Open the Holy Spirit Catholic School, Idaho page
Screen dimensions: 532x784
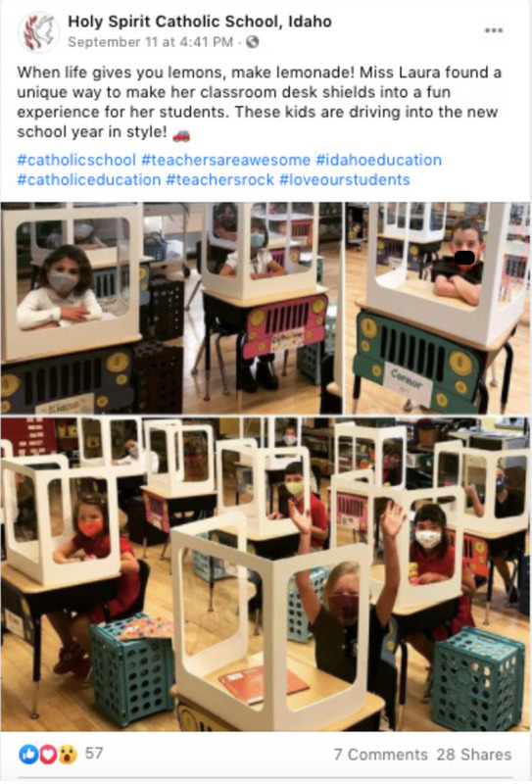[x=200, y=22]
